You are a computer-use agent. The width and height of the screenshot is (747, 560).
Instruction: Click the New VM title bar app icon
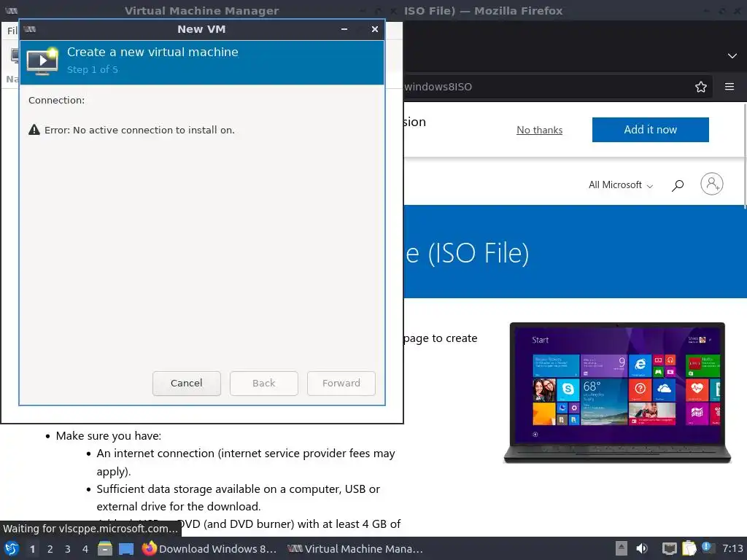(30, 29)
